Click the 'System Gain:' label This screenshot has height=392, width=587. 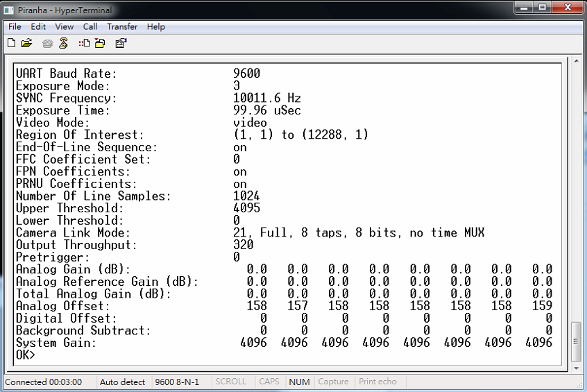[x=56, y=343]
